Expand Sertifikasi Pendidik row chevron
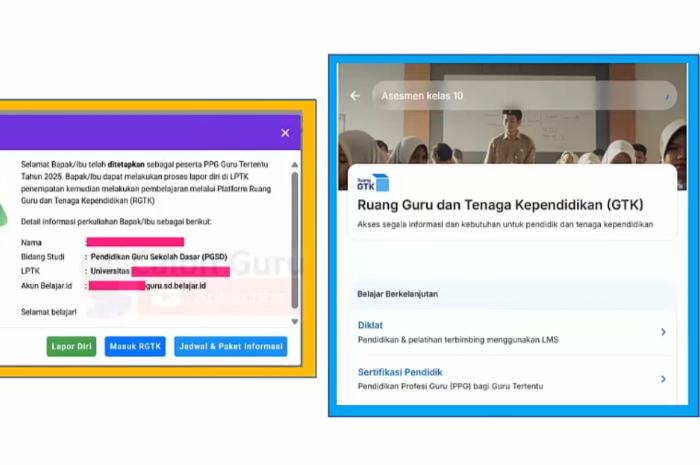The image size is (700, 465). tap(663, 379)
